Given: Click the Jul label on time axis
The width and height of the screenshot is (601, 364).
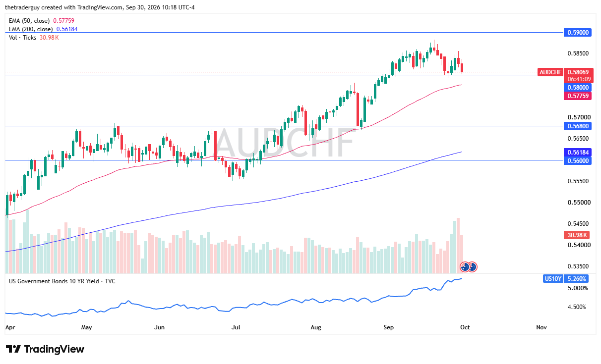Looking at the screenshot, I should tap(236, 327).
